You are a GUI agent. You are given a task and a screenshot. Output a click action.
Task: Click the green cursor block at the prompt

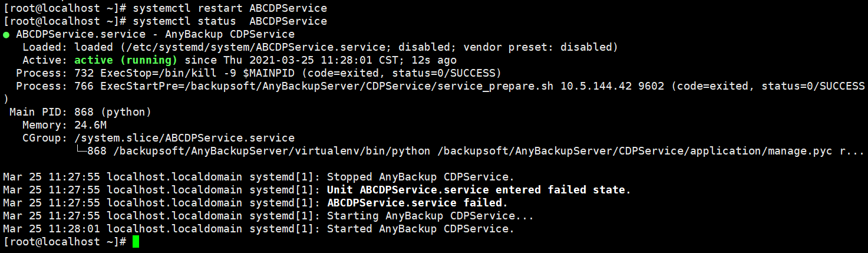click(x=136, y=242)
